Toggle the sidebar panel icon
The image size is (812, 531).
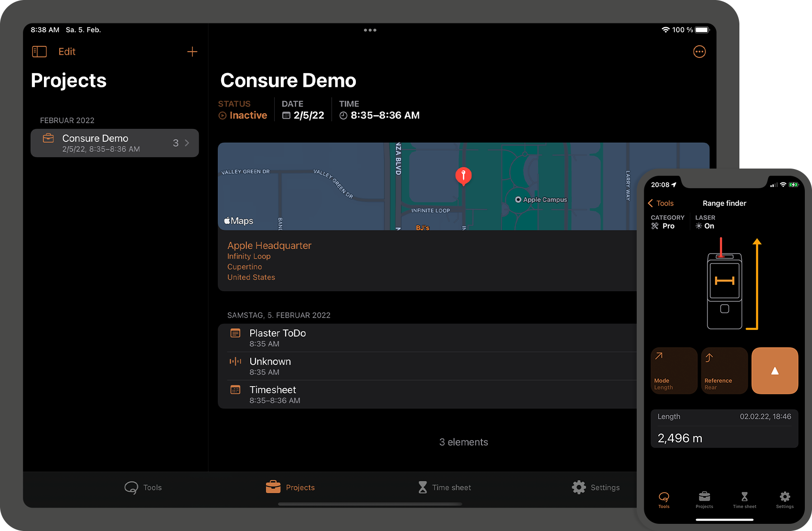pos(39,52)
